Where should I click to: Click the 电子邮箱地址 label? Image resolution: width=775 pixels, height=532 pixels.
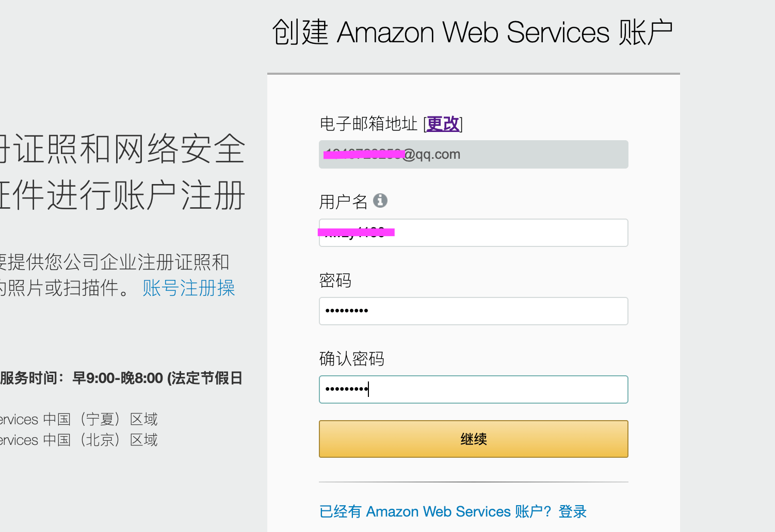368,124
